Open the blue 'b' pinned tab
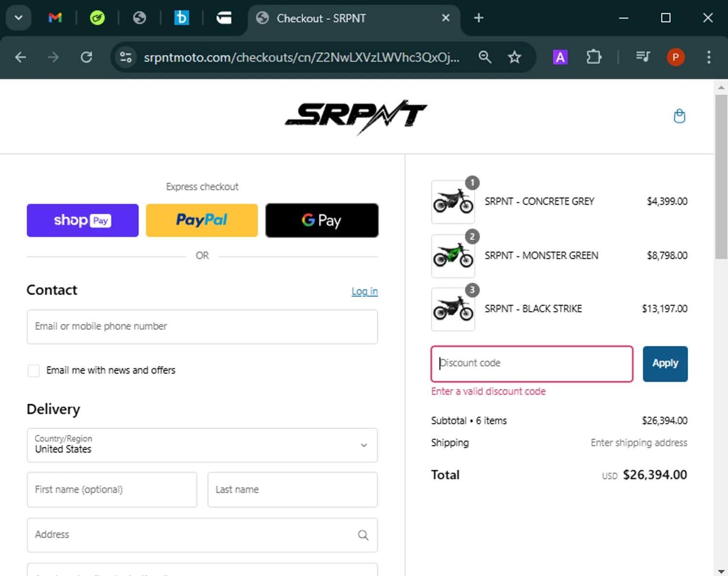728x576 pixels. 182,18
